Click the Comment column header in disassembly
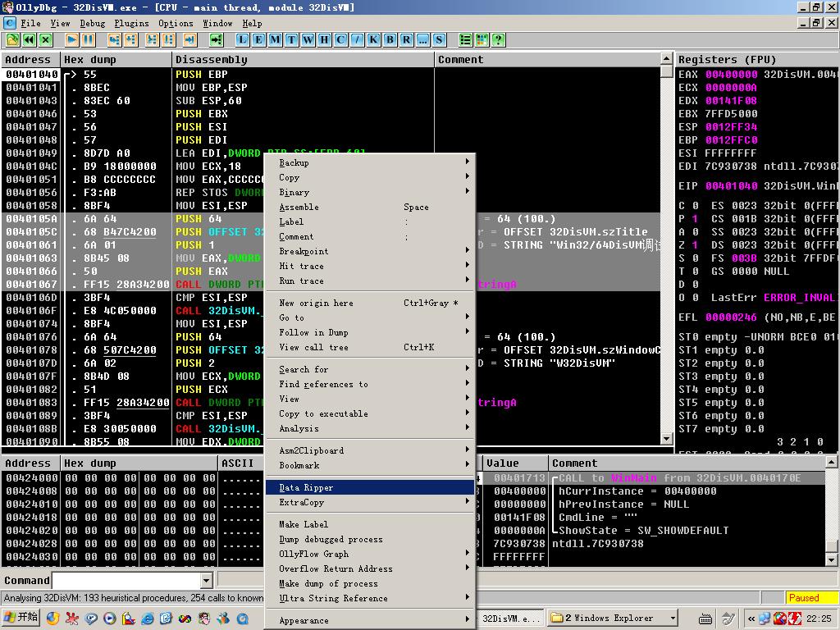Viewport: 840px width, 630px height. click(x=547, y=59)
